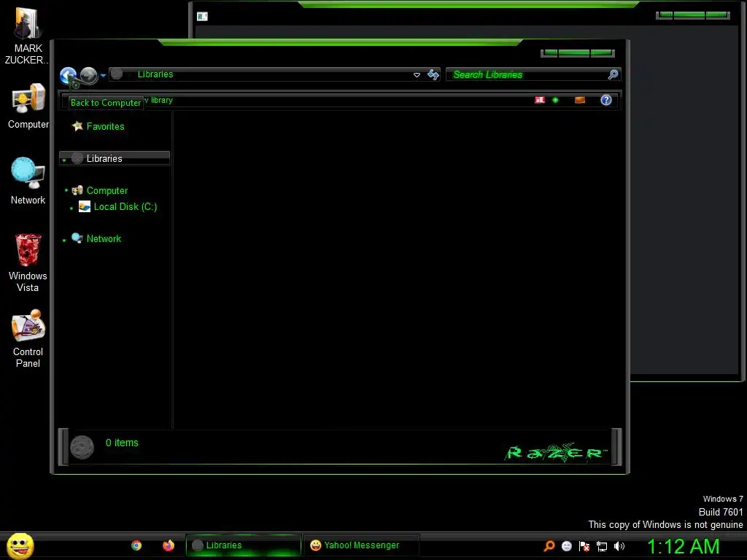
Task: Expand the Network tree node
Action: 64,240
